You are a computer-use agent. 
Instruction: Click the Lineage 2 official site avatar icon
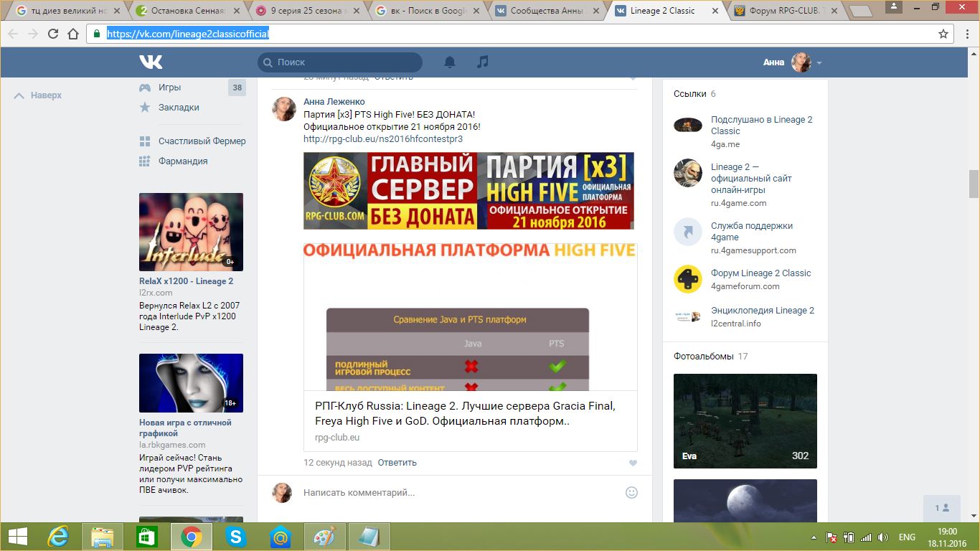tap(688, 173)
